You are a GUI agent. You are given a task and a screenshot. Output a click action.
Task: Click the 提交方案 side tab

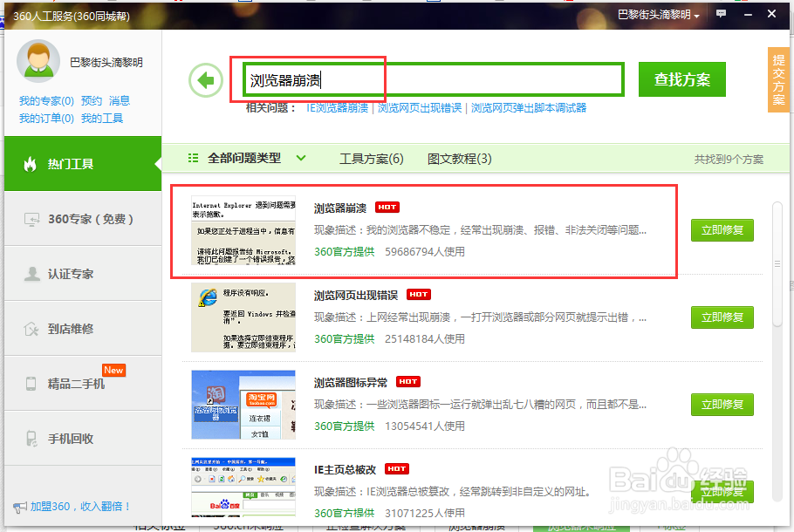point(778,79)
